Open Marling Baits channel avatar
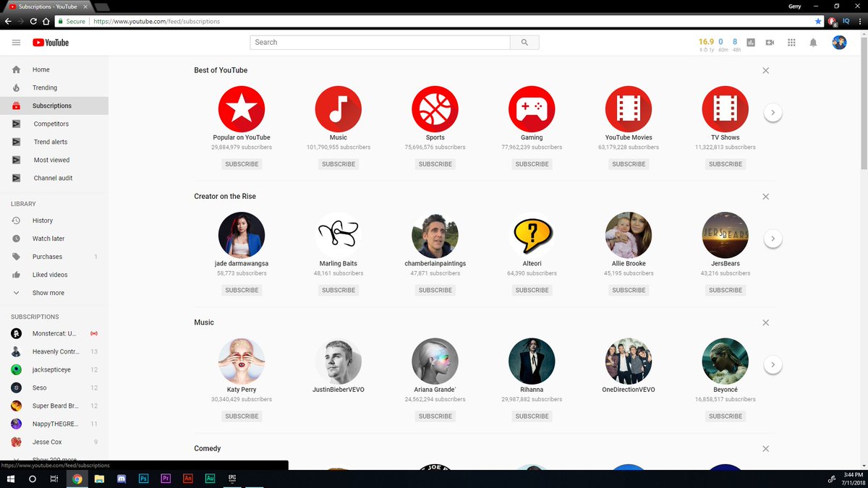The height and width of the screenshot is (488, 868). pyautogui.click(x=339, y=235)
